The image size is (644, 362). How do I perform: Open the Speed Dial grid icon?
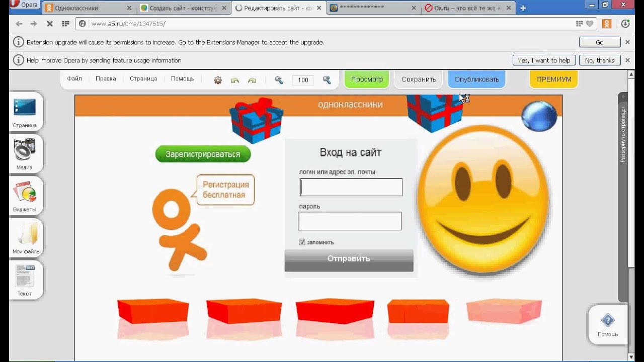[x=65, y=24]
